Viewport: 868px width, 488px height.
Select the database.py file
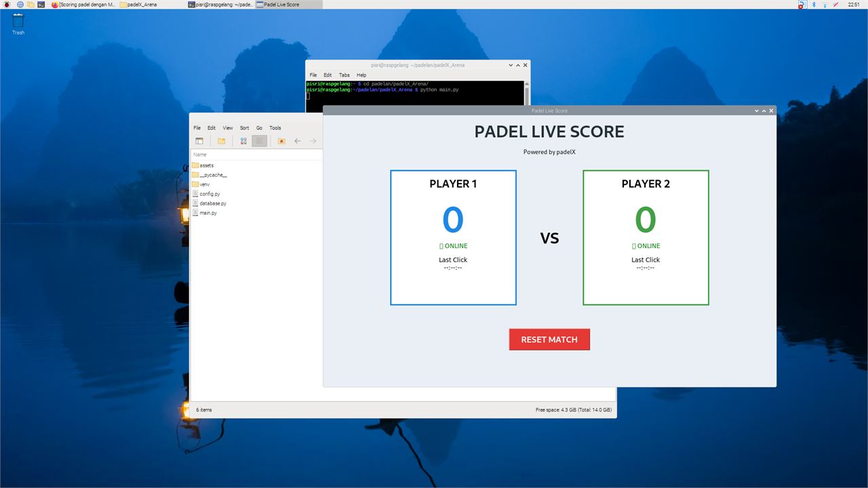coord(209,203)
